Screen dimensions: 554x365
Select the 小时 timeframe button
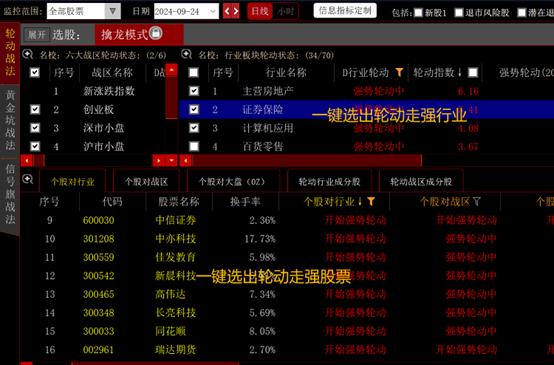click(x=285, y=11)
